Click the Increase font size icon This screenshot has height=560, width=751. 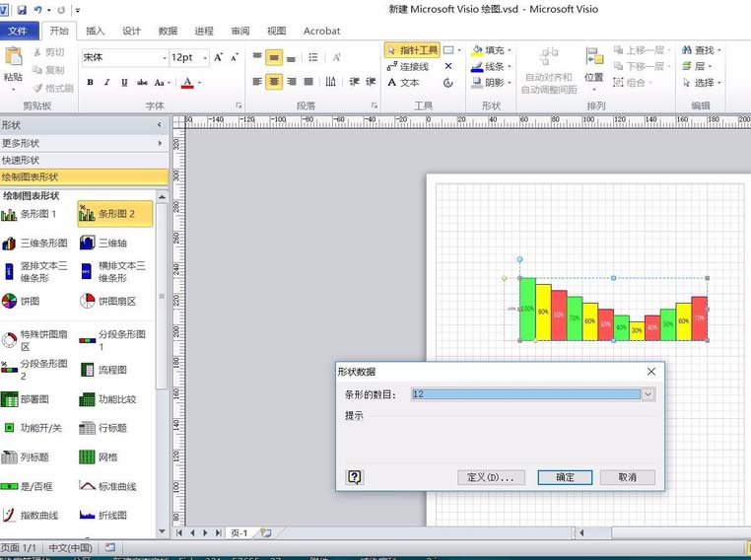point(219,57)
